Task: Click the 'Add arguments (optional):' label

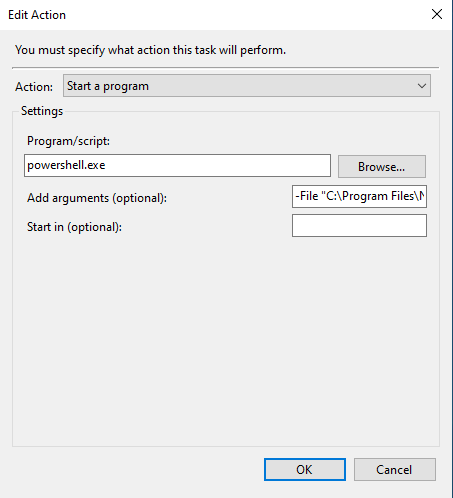Action: tap(97, 198)
